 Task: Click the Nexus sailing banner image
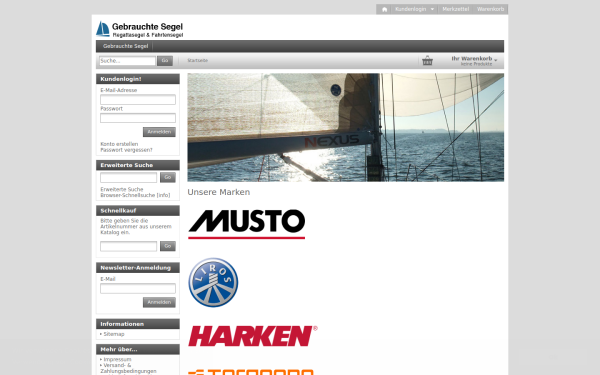click(x=346, y=127)
